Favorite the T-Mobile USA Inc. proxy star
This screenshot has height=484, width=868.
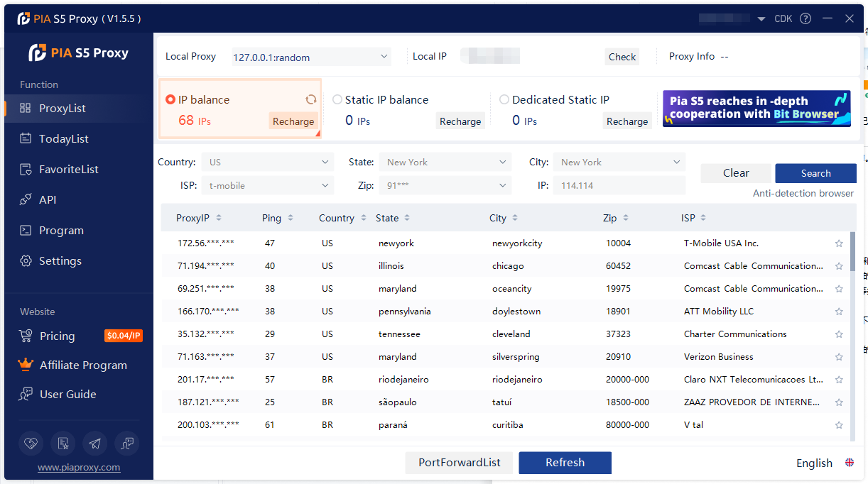tap(839, 243)
